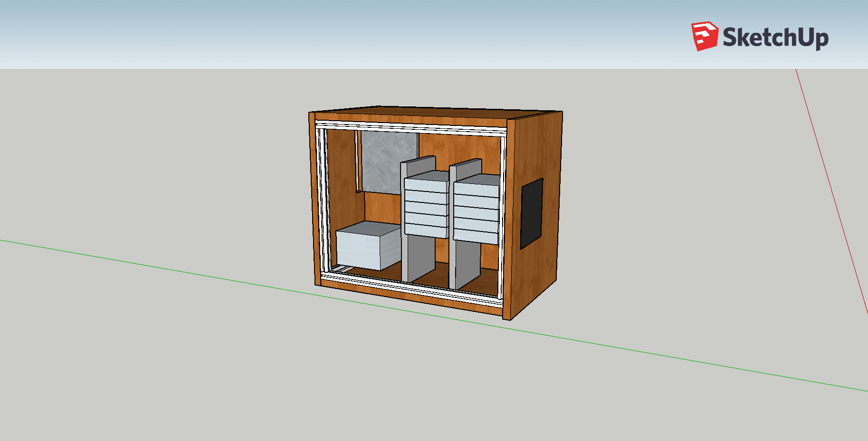The height and width of the screenshot is (441, 868).
Task: Select the left stack of drawers
Action: pos(426,204)
